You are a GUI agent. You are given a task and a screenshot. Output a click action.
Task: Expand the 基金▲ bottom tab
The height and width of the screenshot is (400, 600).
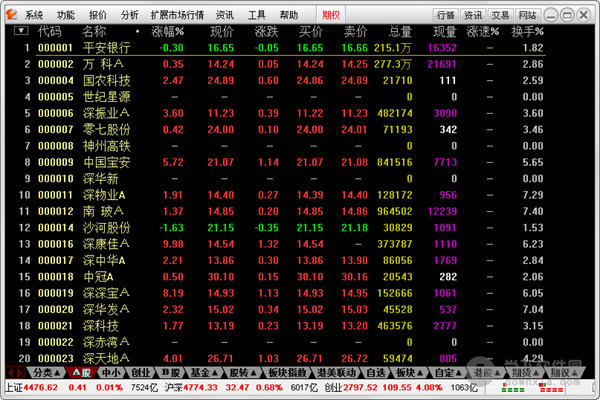pos(204,372)
